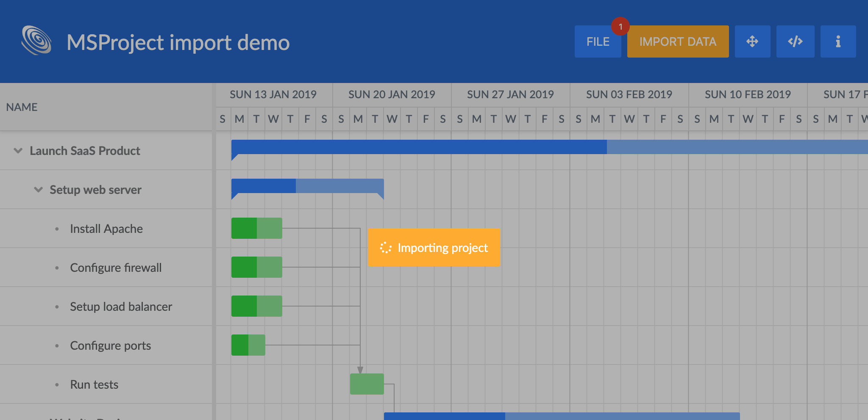Click the Setup web server summary bar
The height and width of the screenshot is (420, 868).
307,186
